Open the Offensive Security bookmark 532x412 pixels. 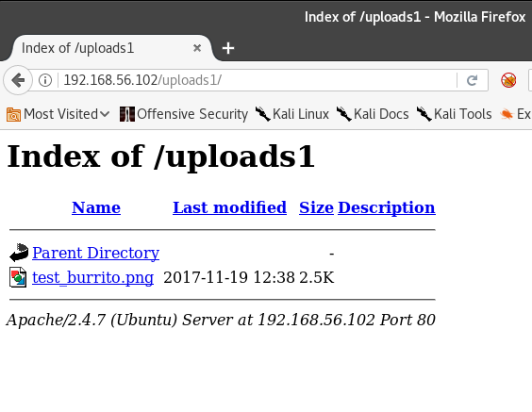coord(184,114)
